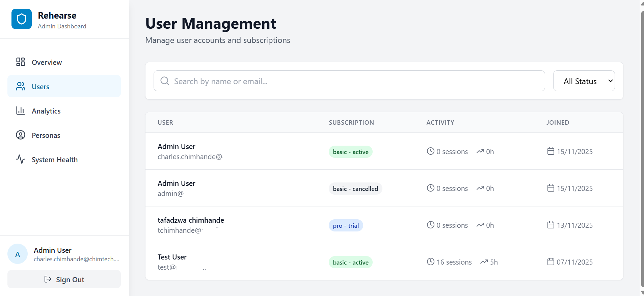Open the Users menu item

click(x=64, y=87)
